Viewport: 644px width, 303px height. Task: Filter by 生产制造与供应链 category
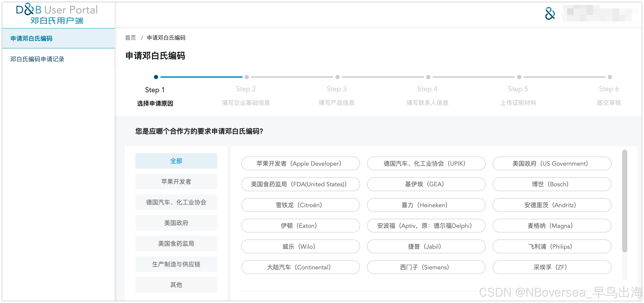[176, 264]
